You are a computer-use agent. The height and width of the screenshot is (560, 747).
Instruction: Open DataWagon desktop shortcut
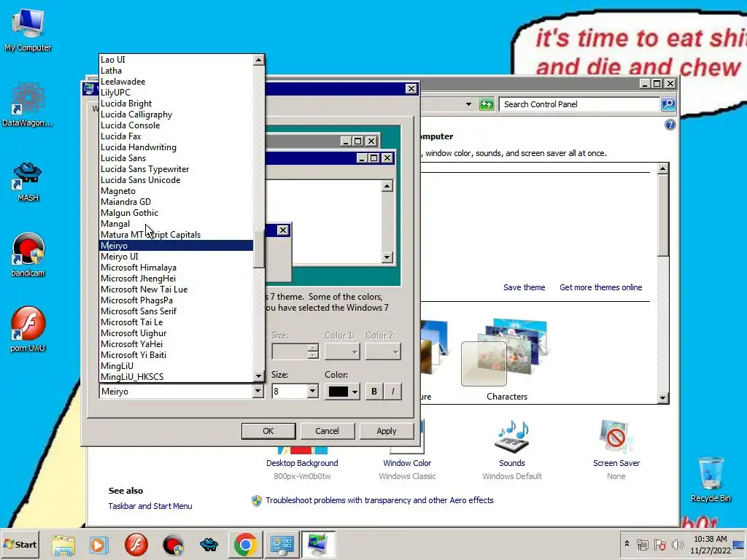click(28, 105)
